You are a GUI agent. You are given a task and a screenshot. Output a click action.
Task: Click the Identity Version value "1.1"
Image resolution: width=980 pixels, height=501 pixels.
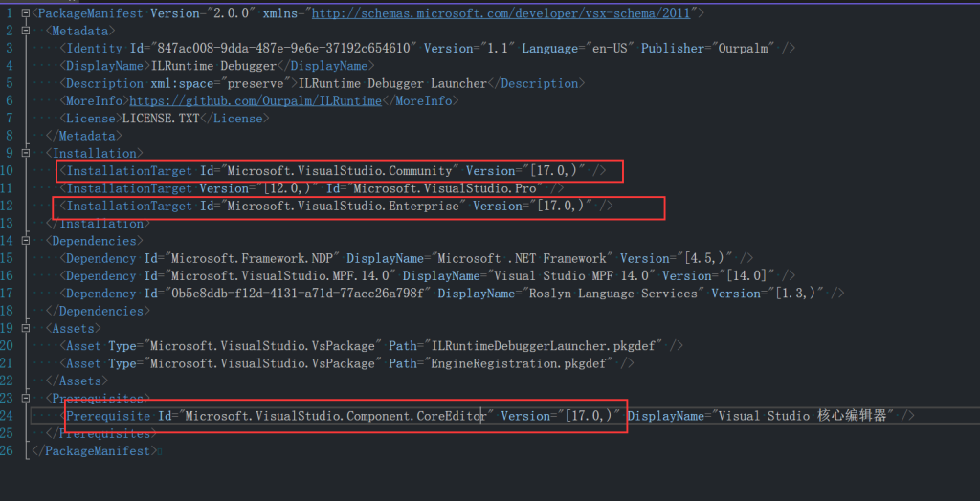point(497,48)
